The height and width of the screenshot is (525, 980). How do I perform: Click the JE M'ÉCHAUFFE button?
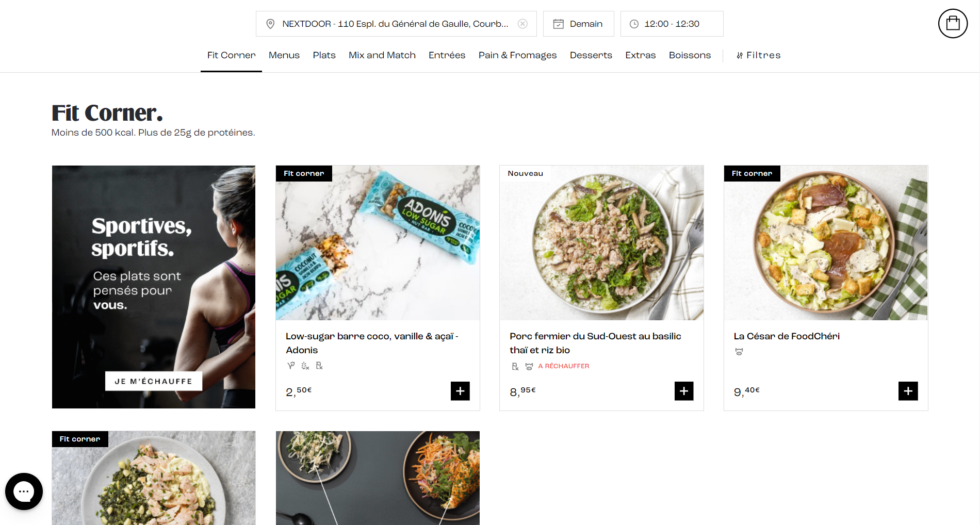pos(153,381)
